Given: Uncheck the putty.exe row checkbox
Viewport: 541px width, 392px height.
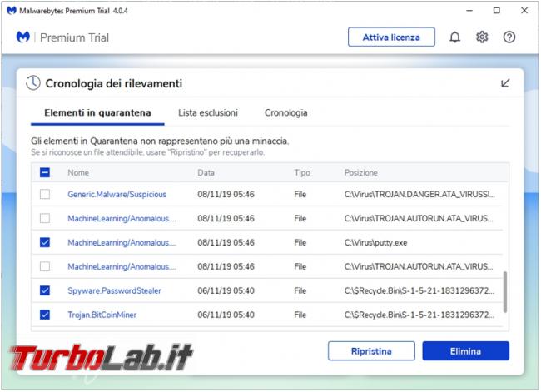Looking at the screenshot, I should click(x=45, y=242).
